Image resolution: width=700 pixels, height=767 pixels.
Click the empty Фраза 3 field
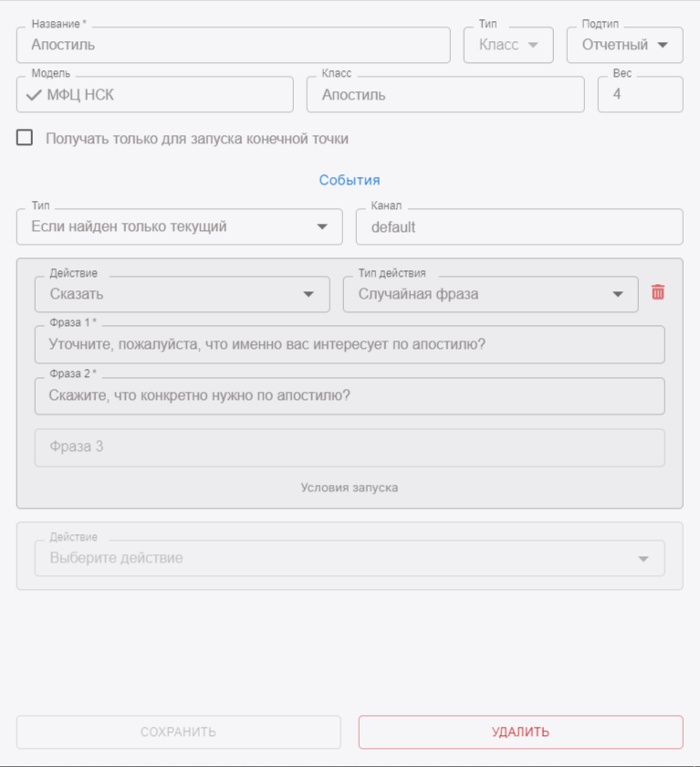[349, 447]
